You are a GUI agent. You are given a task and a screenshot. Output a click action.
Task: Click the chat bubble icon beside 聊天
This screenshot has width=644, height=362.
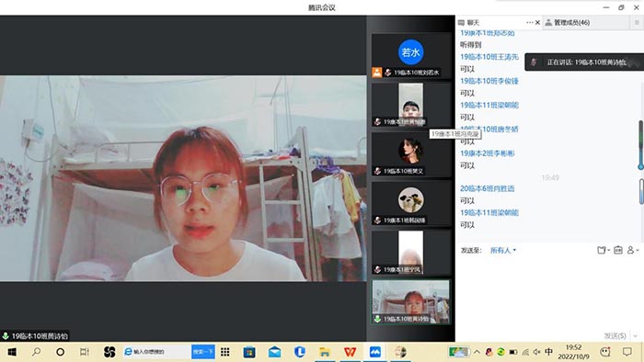[x=461, y=23]
